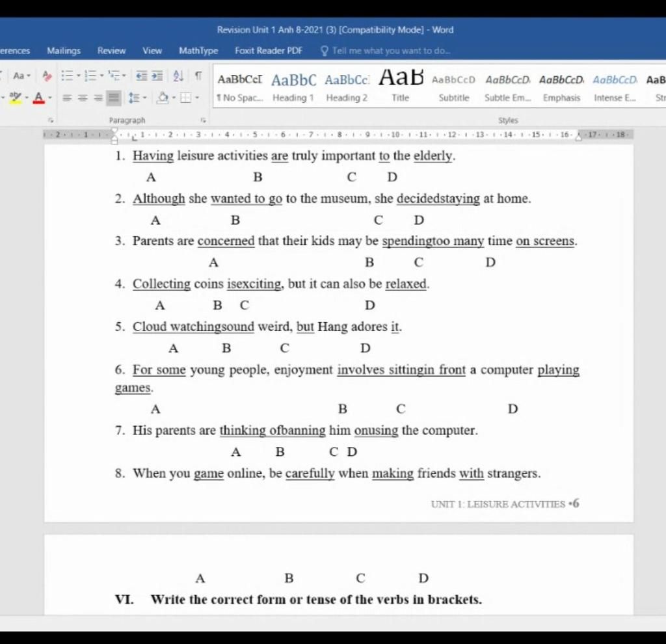Open the Review ribbon tab
The image size is (666, 644).
tap(111, 51)
